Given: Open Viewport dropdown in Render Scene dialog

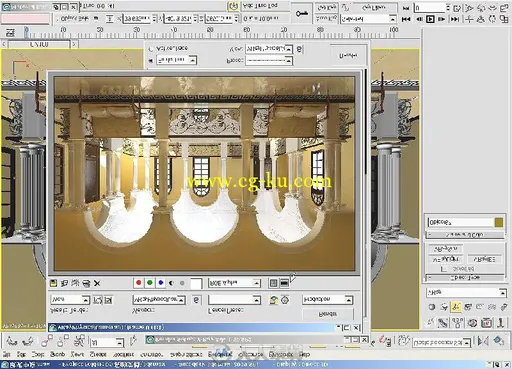Looking at the screenshot, I should [x=269, y=49].
